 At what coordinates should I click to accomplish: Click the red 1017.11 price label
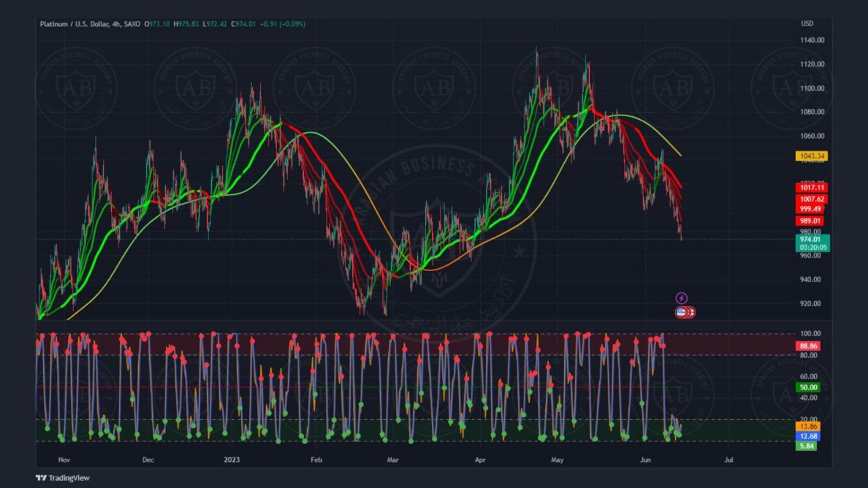click(811, 187)
